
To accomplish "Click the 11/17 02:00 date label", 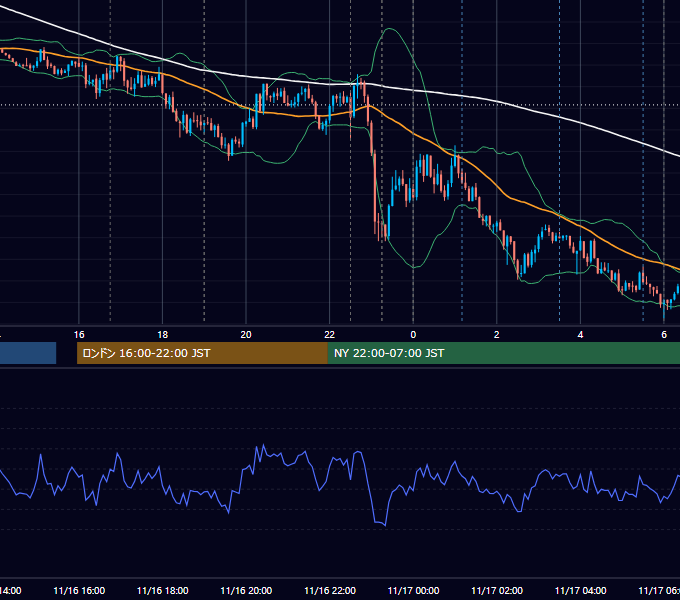I will point(497,590).
